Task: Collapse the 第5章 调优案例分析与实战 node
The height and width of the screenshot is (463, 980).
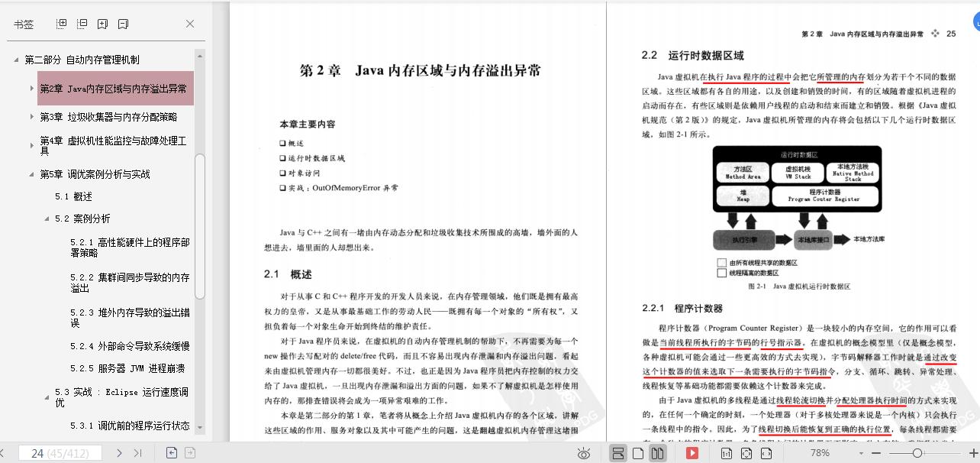Action: click(x=31, y=174)
